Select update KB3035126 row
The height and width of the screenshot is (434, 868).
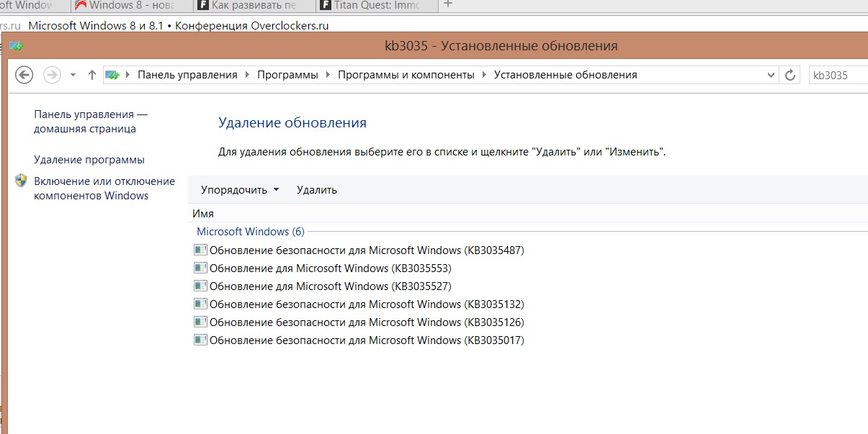pyautogui.click(x=359, y=322)
